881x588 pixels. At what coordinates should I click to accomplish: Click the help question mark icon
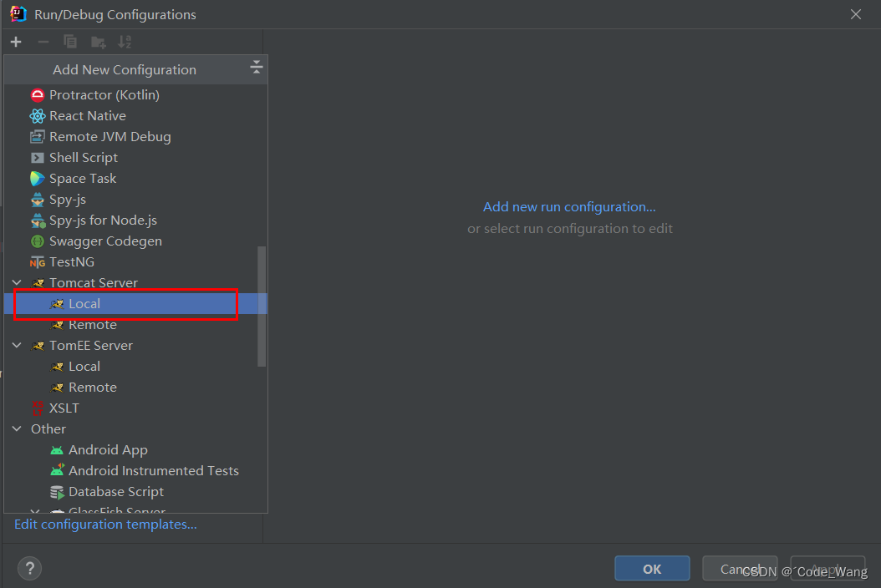click(x=30, y=568)
